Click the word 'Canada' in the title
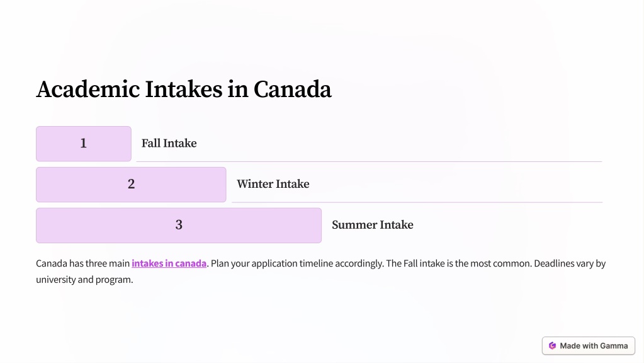Image resolution: width=644 pixels, height=363 pixels. point(293,89)
